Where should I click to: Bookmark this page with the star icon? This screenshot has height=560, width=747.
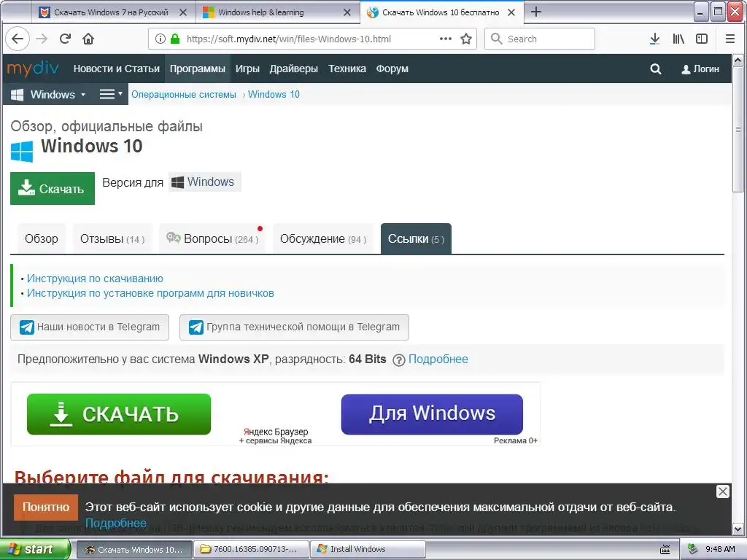466,39
